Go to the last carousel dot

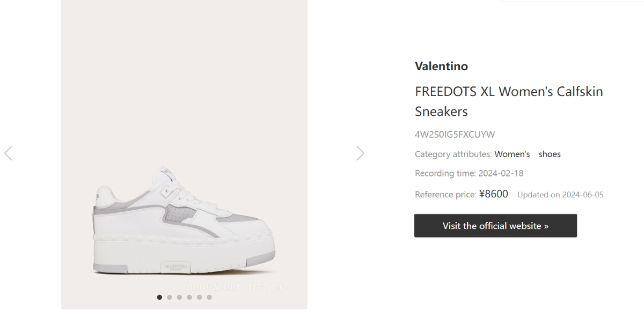point(209,297)
